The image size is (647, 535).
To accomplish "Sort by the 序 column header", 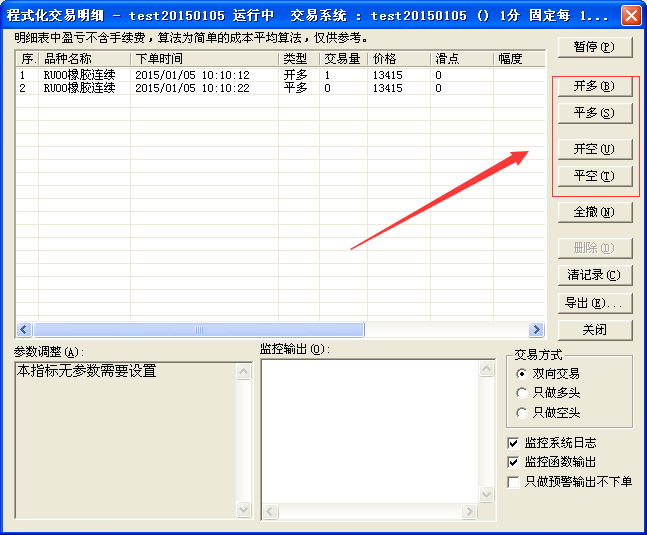I will click(28, 59).
